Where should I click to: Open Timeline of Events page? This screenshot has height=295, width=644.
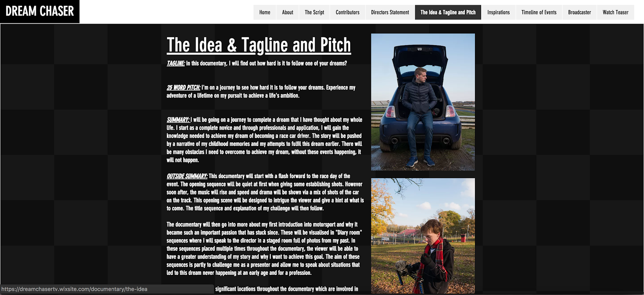[539, 12]
